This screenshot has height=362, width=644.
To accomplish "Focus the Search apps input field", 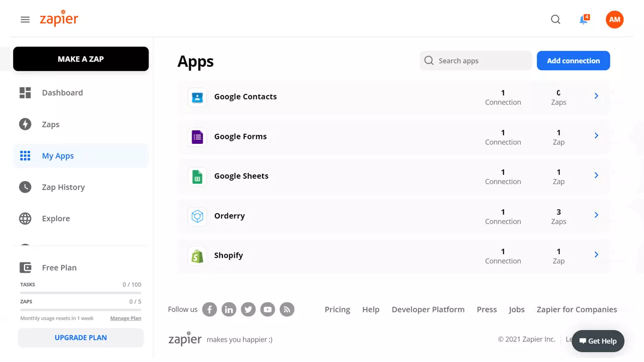I will [475, 61].
